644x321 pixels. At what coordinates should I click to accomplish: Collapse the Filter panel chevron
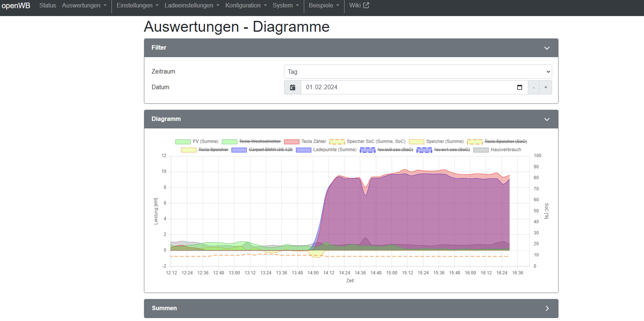tap(547, 48)
